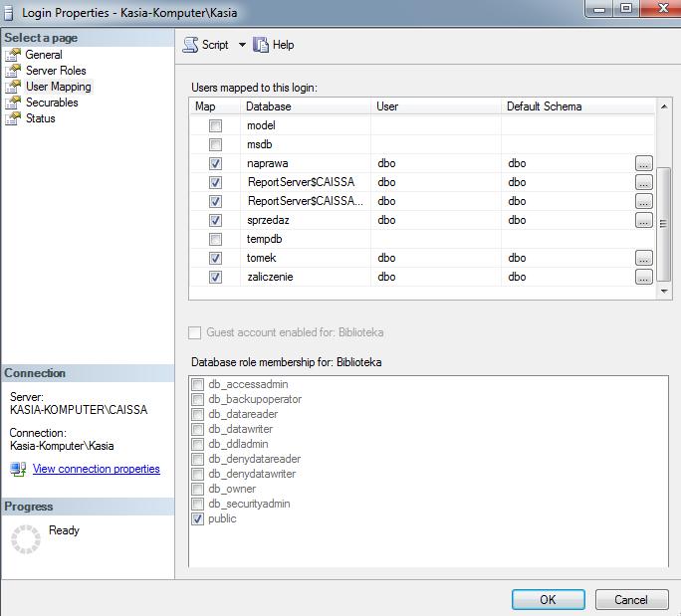
Task: Open the Server Roles page
Action: pyautogui.click(x=56, y=71)
